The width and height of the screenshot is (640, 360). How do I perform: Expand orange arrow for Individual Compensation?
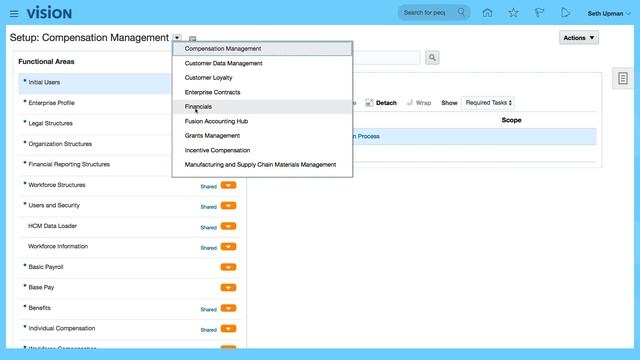[x=229, y=329]
